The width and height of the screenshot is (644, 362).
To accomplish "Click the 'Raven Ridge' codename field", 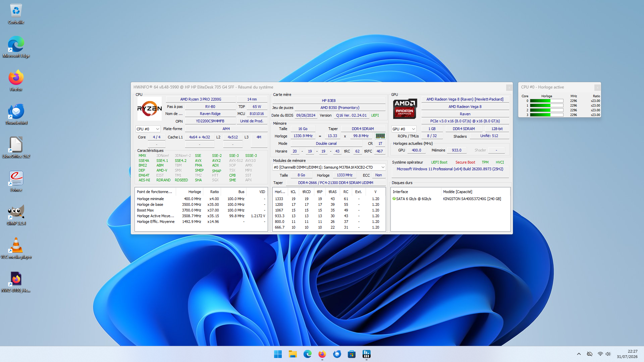I will (210, 114).
